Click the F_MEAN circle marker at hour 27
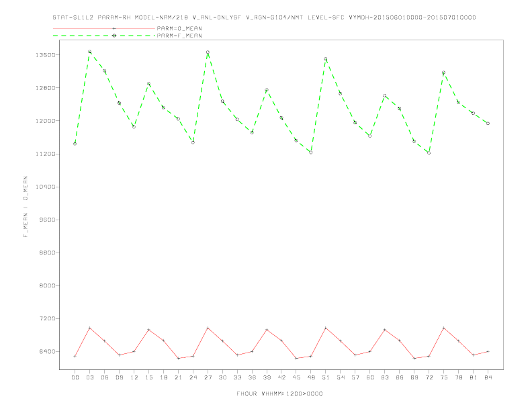This screenshot has height=411, width=532. (208, 52)
